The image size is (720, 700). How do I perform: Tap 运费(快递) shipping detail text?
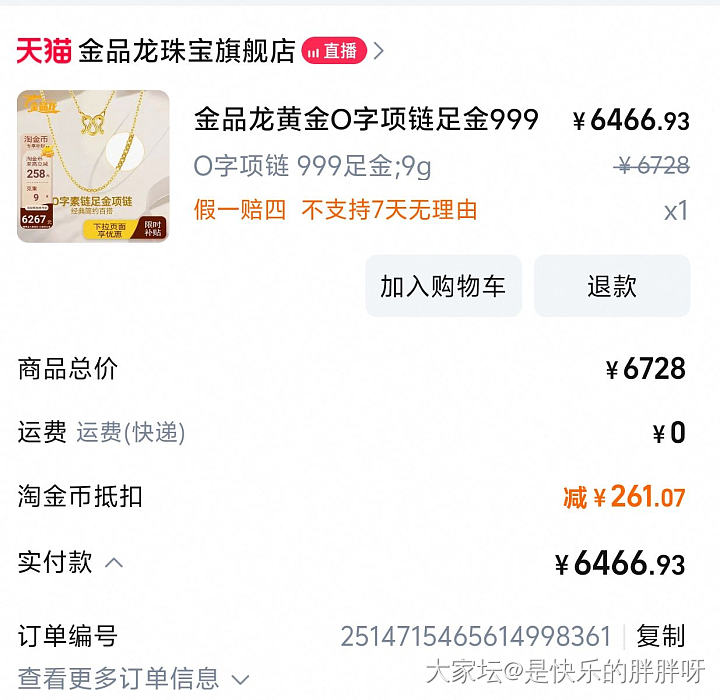[x=131, y=433]
